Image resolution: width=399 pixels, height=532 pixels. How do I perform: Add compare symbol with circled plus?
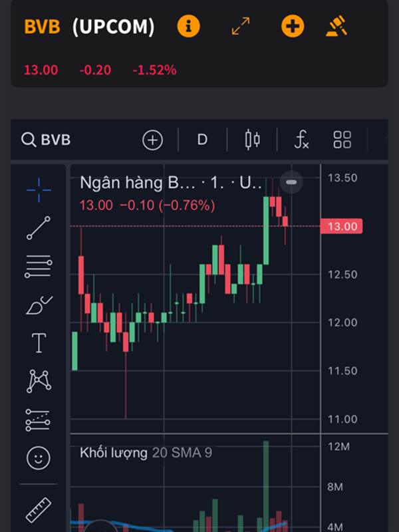pos(153,140)
